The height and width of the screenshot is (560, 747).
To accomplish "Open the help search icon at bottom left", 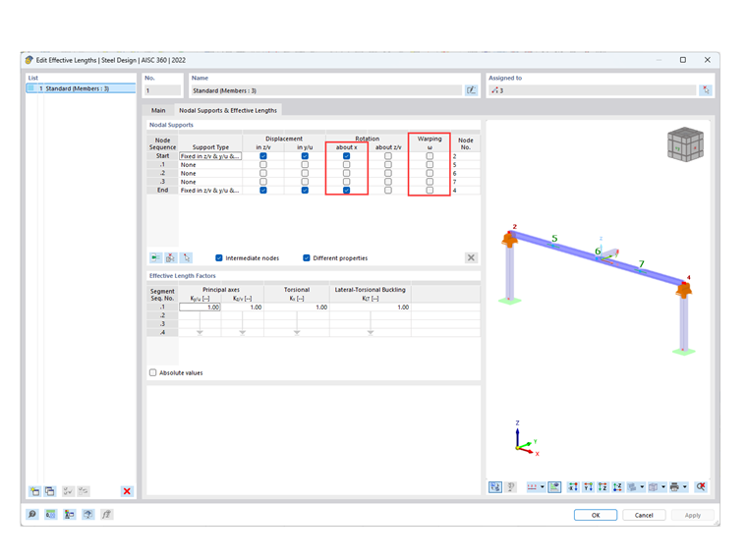I will 31,514.
